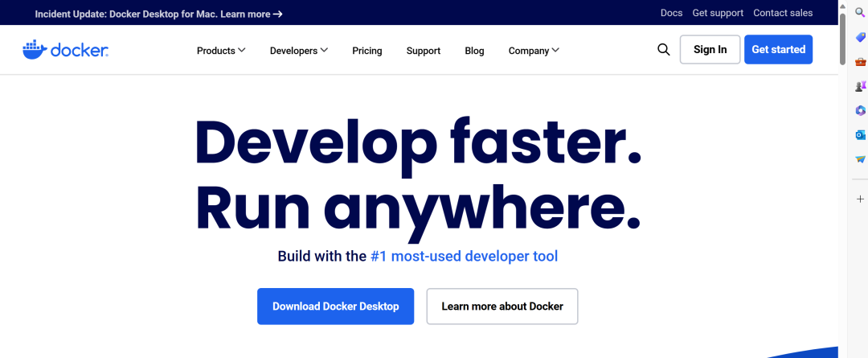Screen dimensions: 868x358
Task: Open Edge sidebar paper plane icon
Action: click(860, 159)
